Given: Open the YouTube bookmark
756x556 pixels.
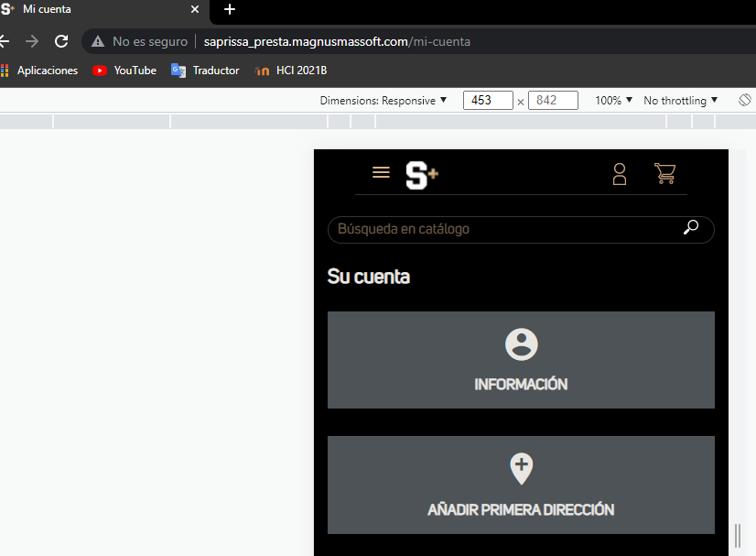Looking at the screenshot, I should click(124, 71).
